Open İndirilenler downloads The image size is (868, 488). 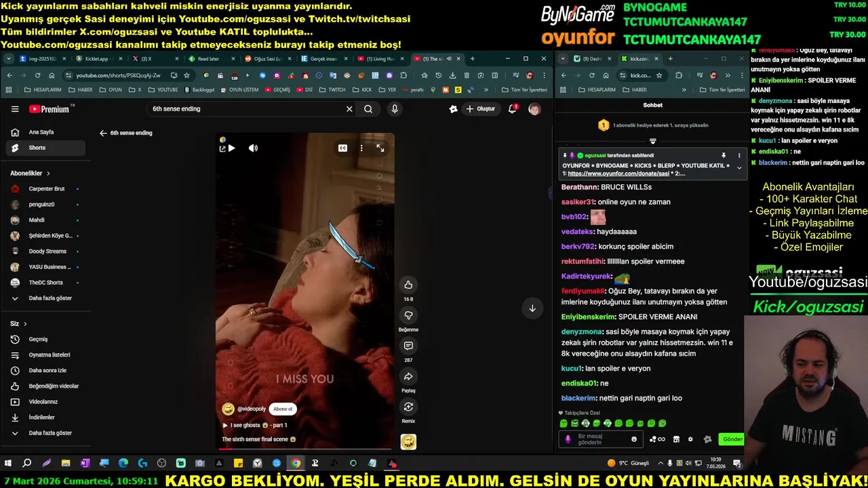coord(45,417)
